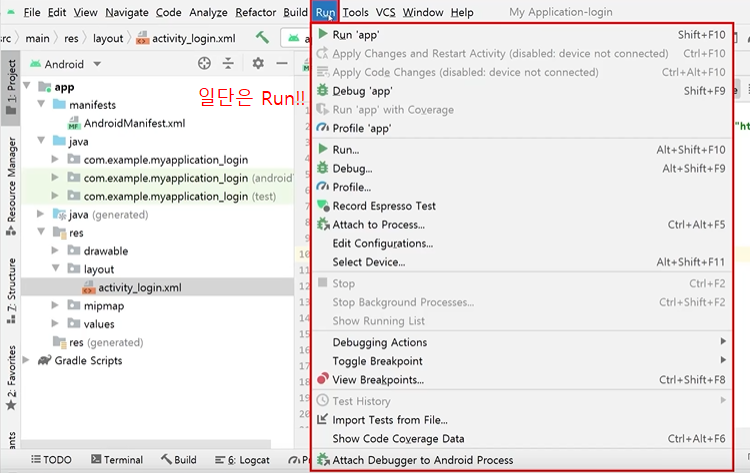750x473 pixels.
Task: Open the Resource Manager side tab
Action: click(x=11, y=186)
